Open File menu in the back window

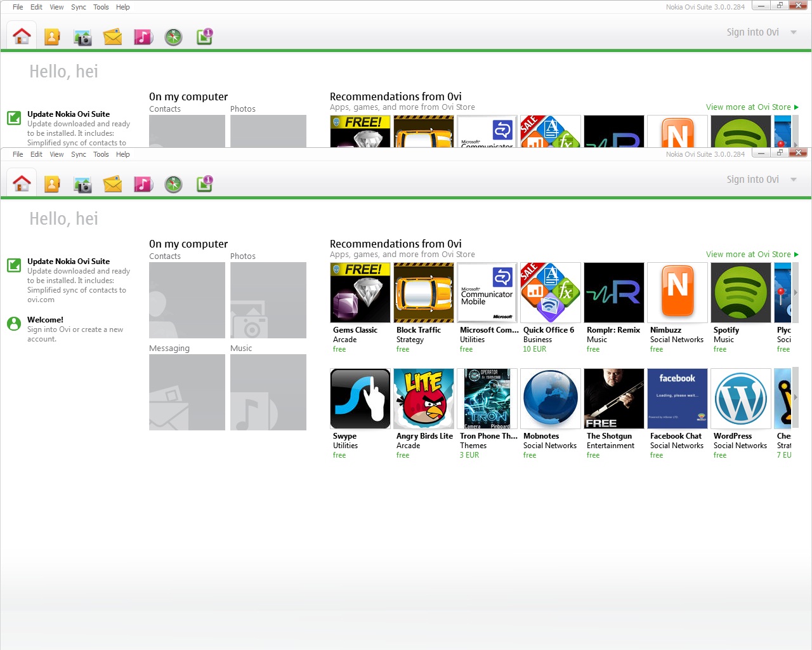click(x=18, y=7)
